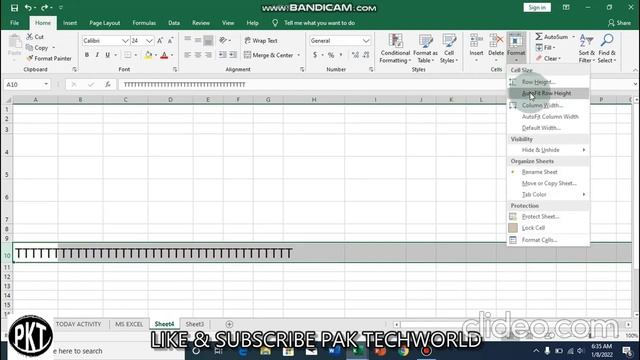Click the Save icon in title bar
This screenshot has width=640, height=360.
14,8
